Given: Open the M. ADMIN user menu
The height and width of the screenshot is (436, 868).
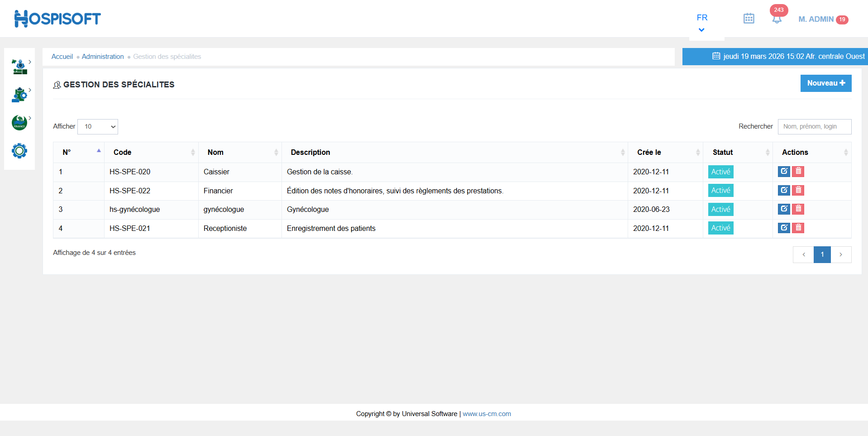Looking at the screenshot, I should coord(816,19).
